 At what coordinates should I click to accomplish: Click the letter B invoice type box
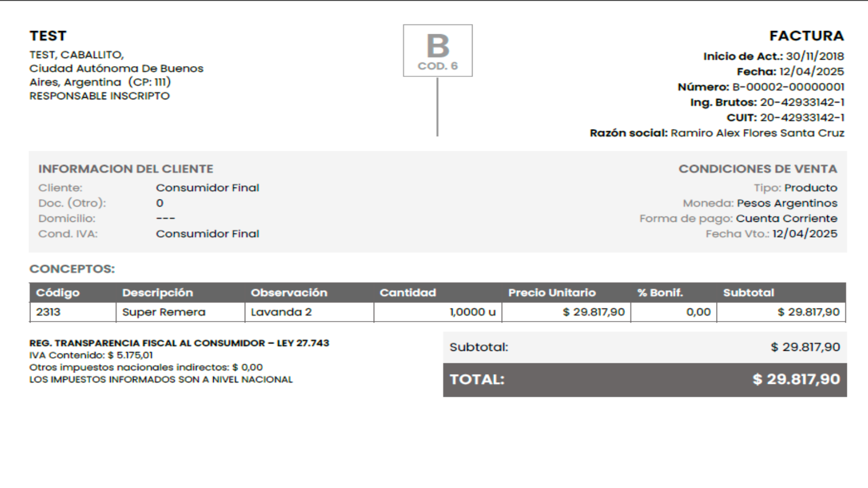point(437,50)
